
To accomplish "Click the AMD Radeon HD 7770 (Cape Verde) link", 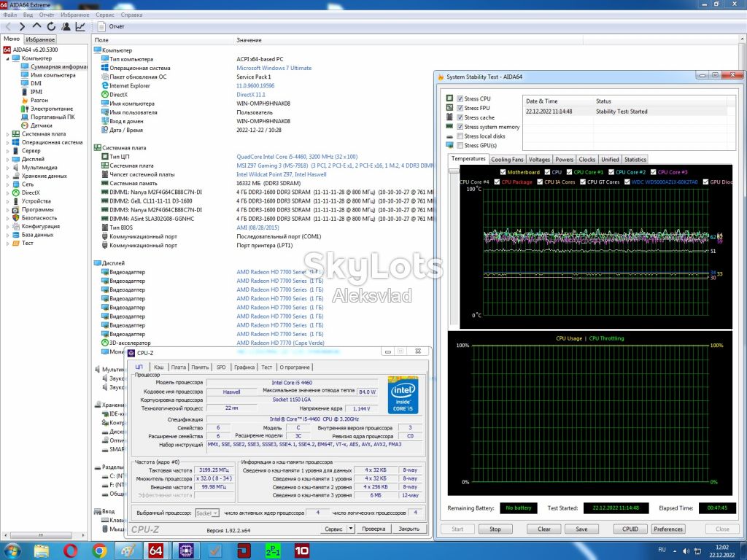I will pyautogui.click(x=280, y=343).
